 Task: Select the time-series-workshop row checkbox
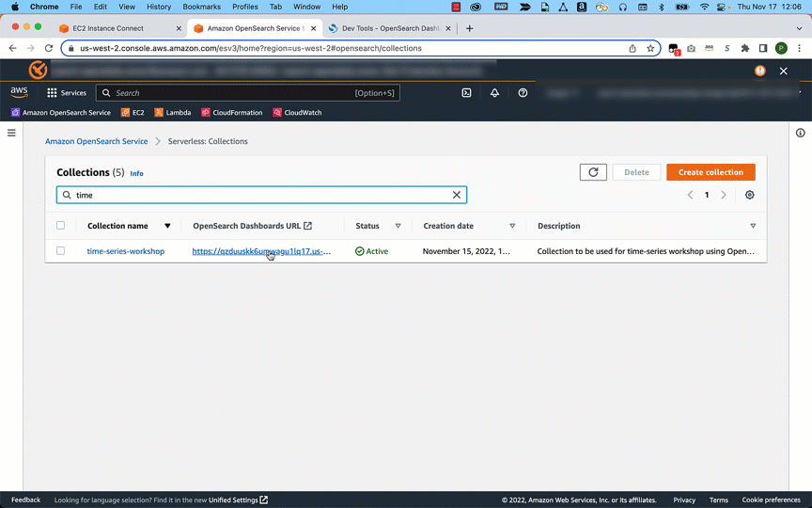(60, 251)
